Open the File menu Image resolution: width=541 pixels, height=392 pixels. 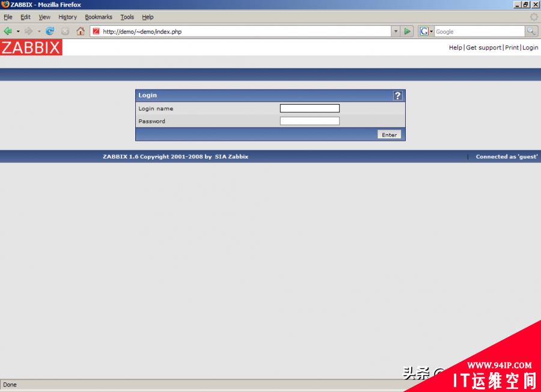click(8, 17)
